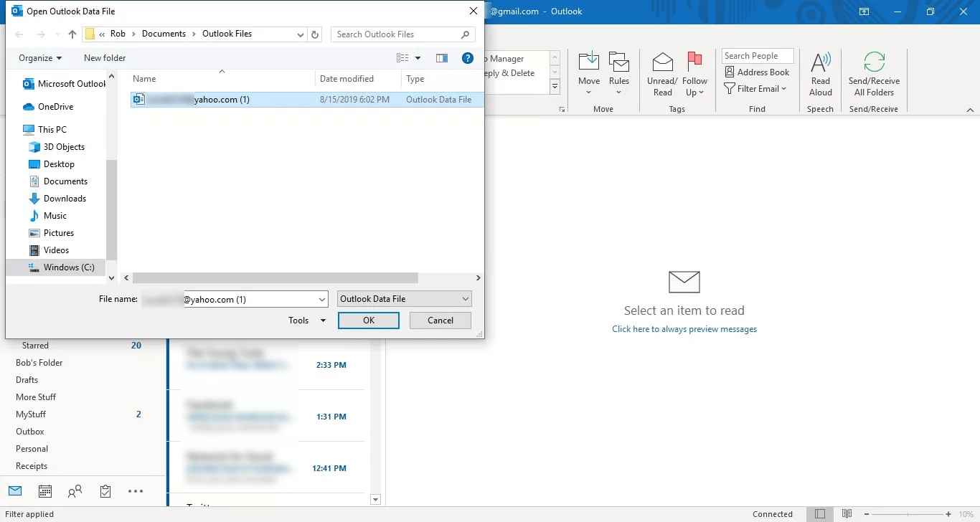The width and height of the screenshot is (980, 522).
Task: Select This PC in the navigation pane
Action: [x=44, y=130]
